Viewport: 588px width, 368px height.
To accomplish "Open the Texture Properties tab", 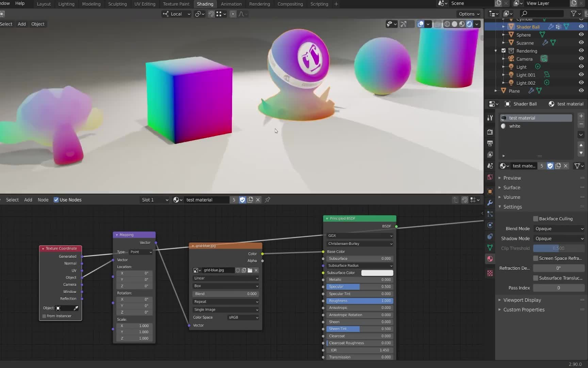I will 489,273.
